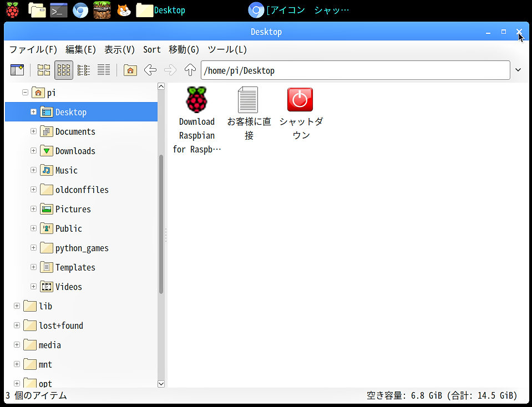
Task: Expand the Public tree node
Action: [33, 228]
